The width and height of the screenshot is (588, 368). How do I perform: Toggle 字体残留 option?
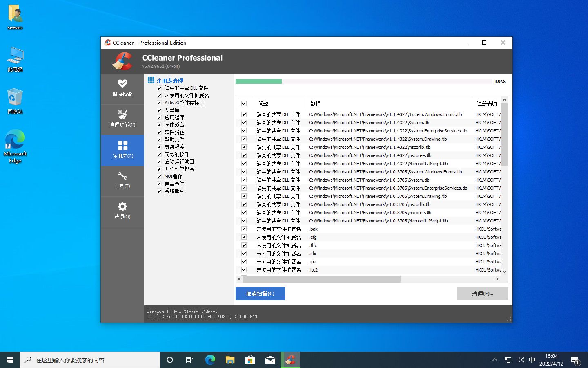point(159,125)
